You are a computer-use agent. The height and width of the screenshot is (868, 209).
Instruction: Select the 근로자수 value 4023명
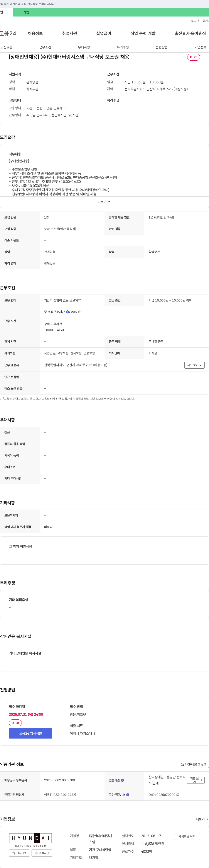point(147,851)
